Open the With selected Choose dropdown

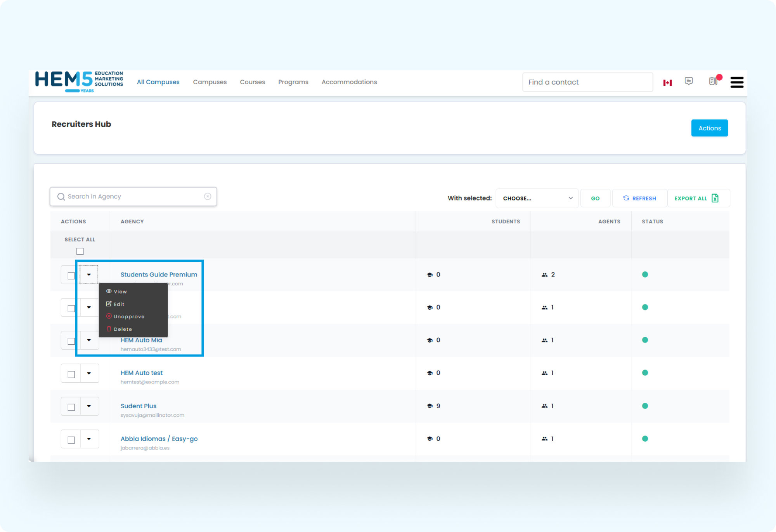point(537,198)
